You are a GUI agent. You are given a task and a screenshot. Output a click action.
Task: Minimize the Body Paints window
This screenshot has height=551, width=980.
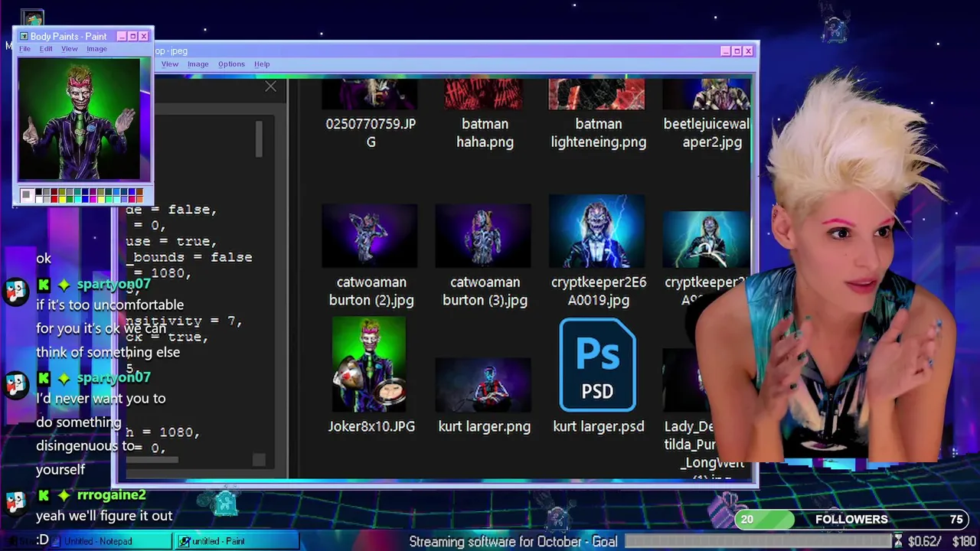(x=122, y=36)
